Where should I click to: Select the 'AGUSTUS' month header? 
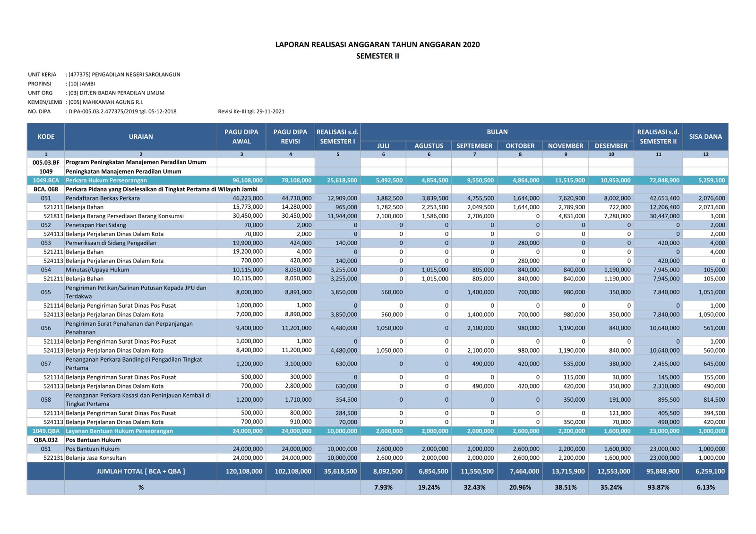coord(429,146)
